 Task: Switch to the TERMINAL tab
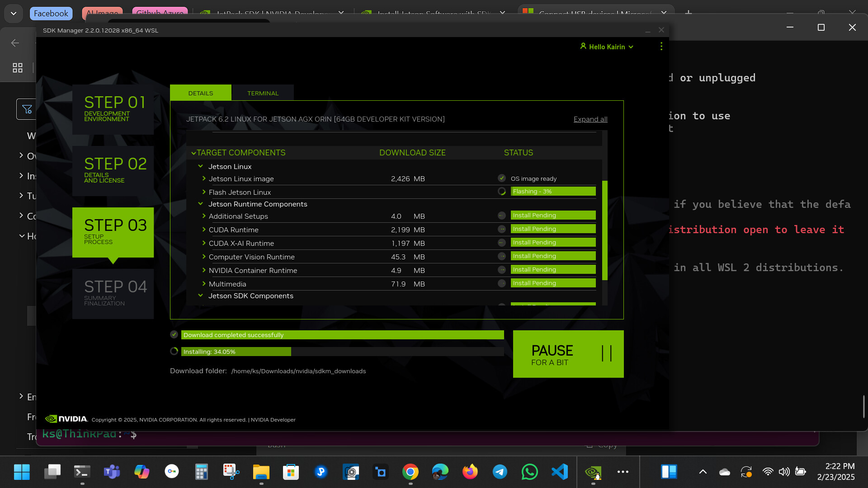pyautogui.click(x=263, y=93)
